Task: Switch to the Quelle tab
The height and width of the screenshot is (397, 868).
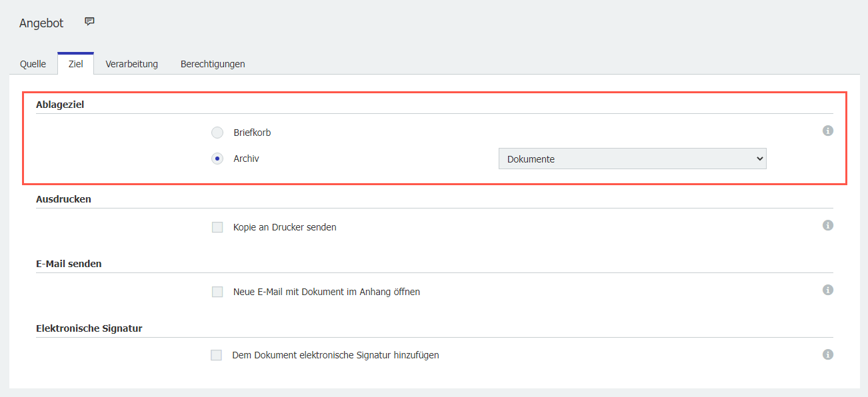Action: 33,63
